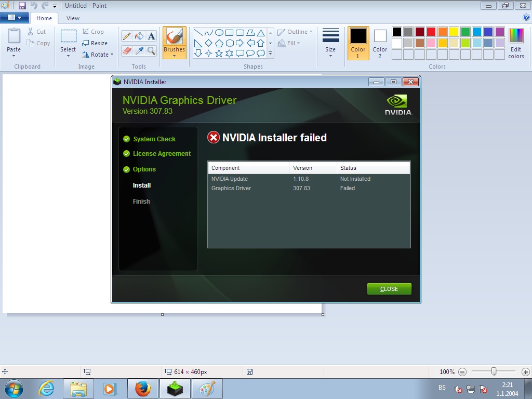This screenshot has width=532, height=399.
Task: Expand the shapes gallery more arrow
Action: 270,54
